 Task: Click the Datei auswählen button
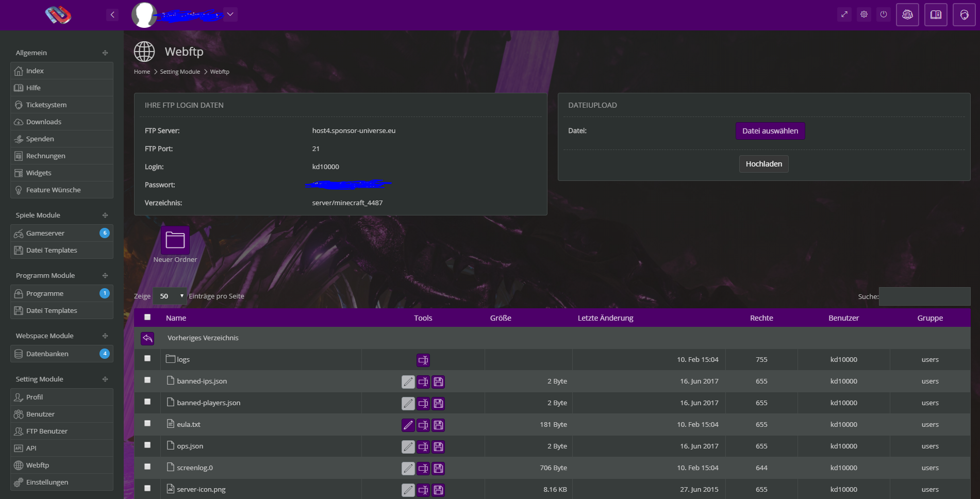click(x=770, y=131)
